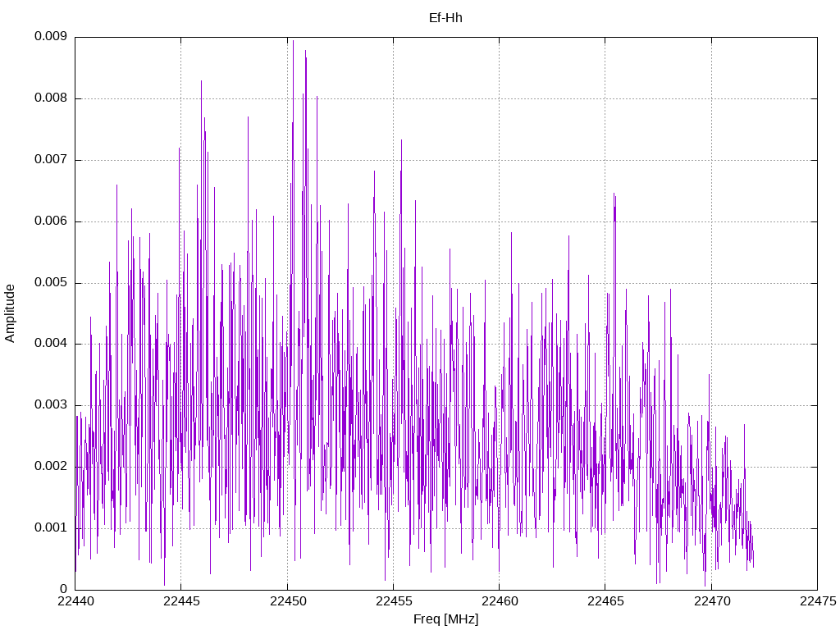This screenshot has width=840, height=630.
Task: Click the y-axis tick label 0.001
Action: click(x=50, y=527)
